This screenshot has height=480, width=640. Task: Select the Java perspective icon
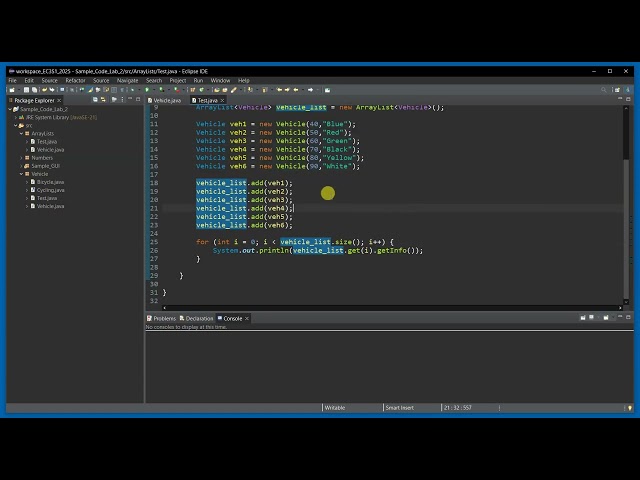[628, 90]
